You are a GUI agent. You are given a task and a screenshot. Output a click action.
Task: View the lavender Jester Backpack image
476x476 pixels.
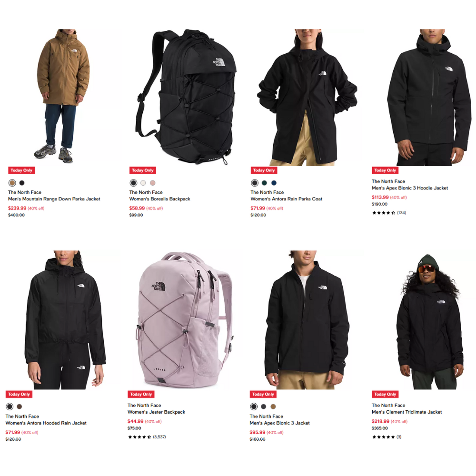[x=184, y=320]
